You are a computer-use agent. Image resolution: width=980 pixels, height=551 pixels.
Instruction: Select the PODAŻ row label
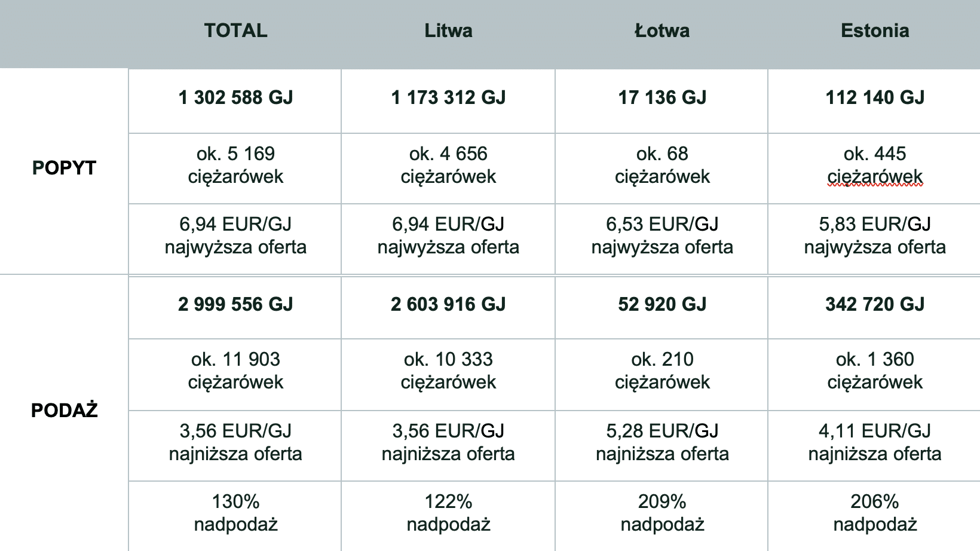[64, 410]
